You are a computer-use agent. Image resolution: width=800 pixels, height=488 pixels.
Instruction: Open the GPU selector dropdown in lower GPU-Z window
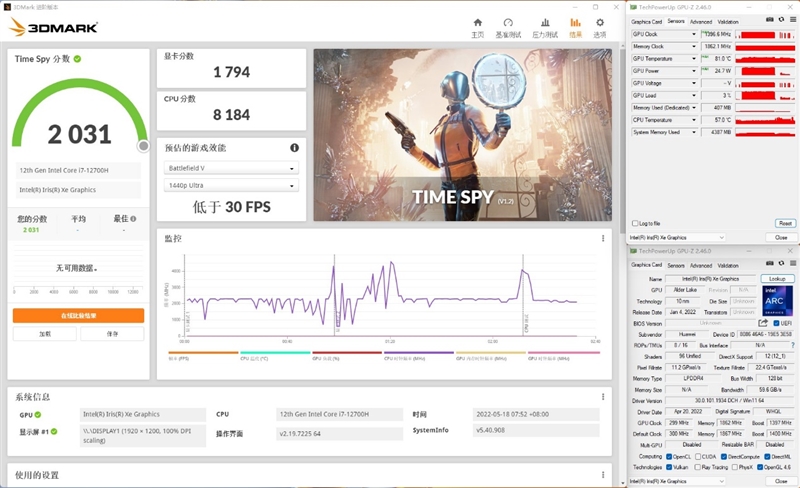[x=677, y=481]
